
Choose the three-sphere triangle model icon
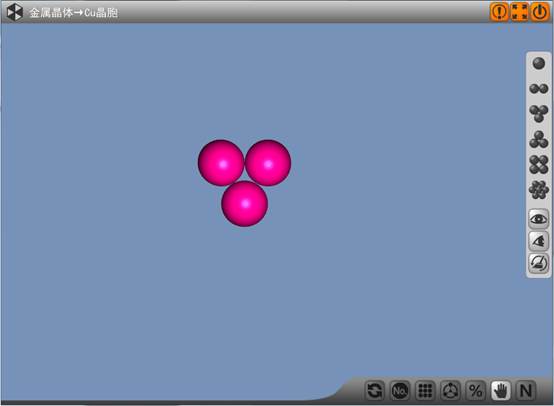(538, 113)
